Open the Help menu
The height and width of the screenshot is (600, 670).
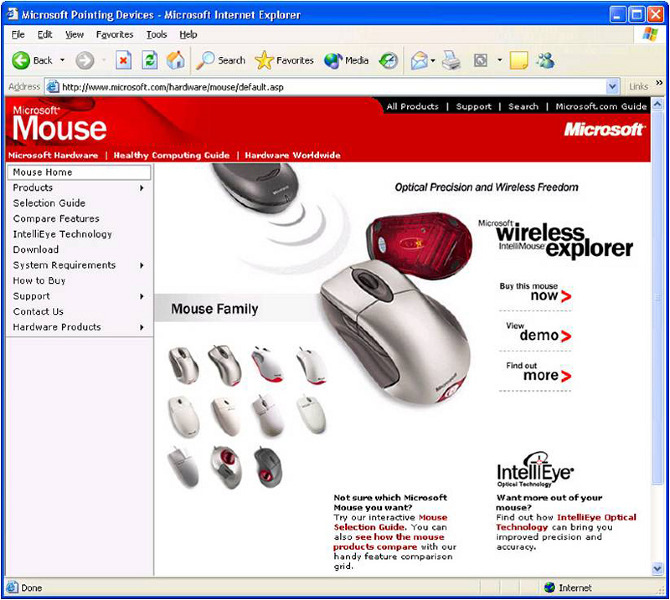click(188, 35)
